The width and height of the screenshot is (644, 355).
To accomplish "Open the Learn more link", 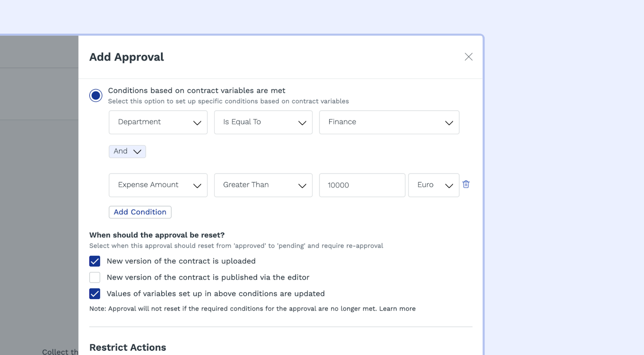I will coord(397,309).
